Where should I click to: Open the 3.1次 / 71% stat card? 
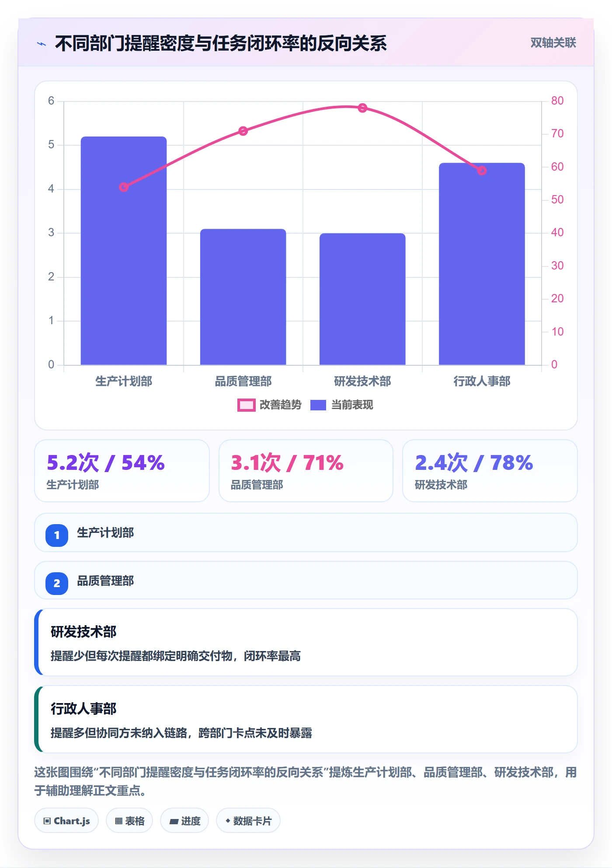click(306, 471)
